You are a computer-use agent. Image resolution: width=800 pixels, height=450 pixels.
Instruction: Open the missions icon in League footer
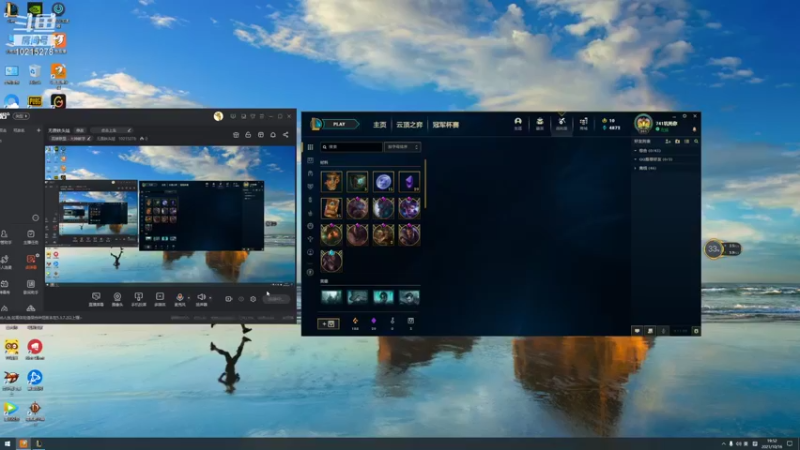pyautogui.click(x=650, y=331)
